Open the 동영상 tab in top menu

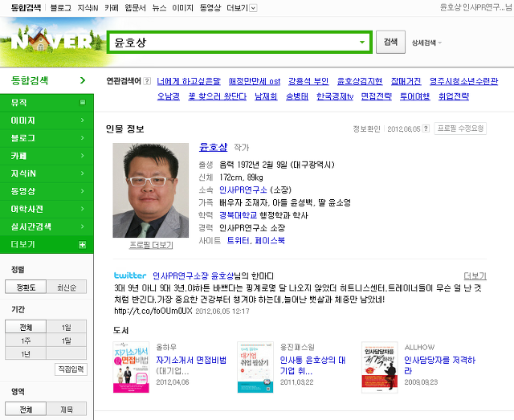click(x=210, y=8)
